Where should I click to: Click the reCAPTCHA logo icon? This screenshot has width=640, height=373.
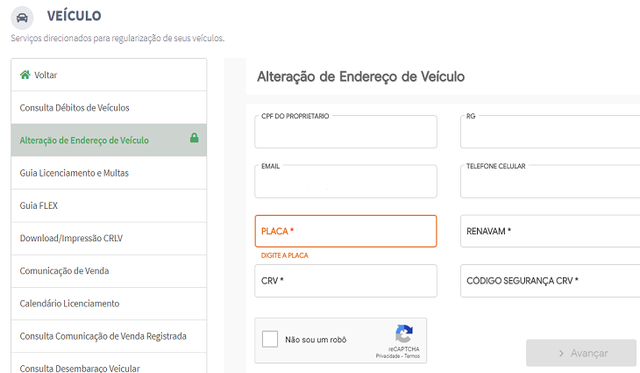404,334
